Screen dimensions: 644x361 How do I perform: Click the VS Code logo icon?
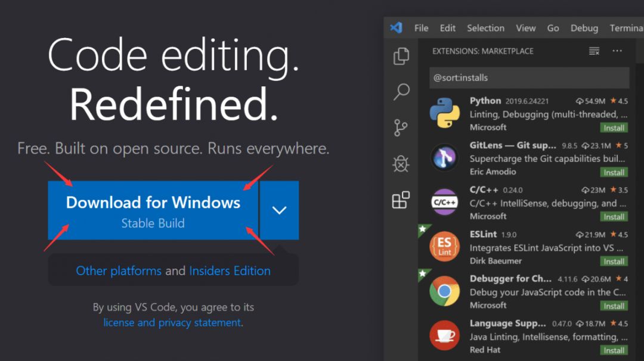pos(396,27)
